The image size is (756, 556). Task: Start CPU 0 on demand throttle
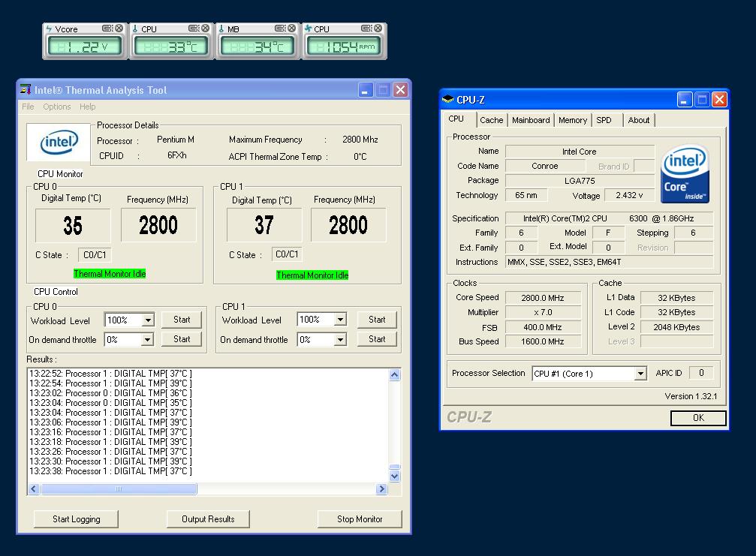pyautogui.click(x=182, y=339)
